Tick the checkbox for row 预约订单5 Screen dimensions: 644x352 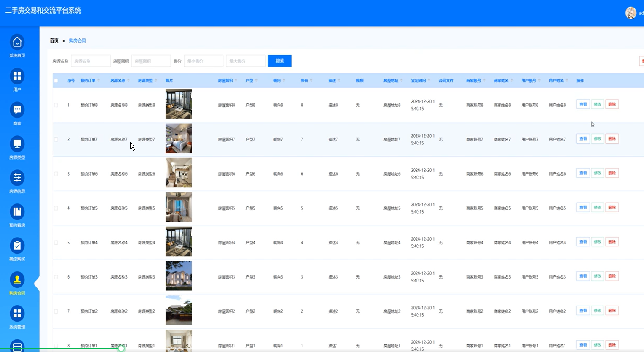[x=56, y=208]
